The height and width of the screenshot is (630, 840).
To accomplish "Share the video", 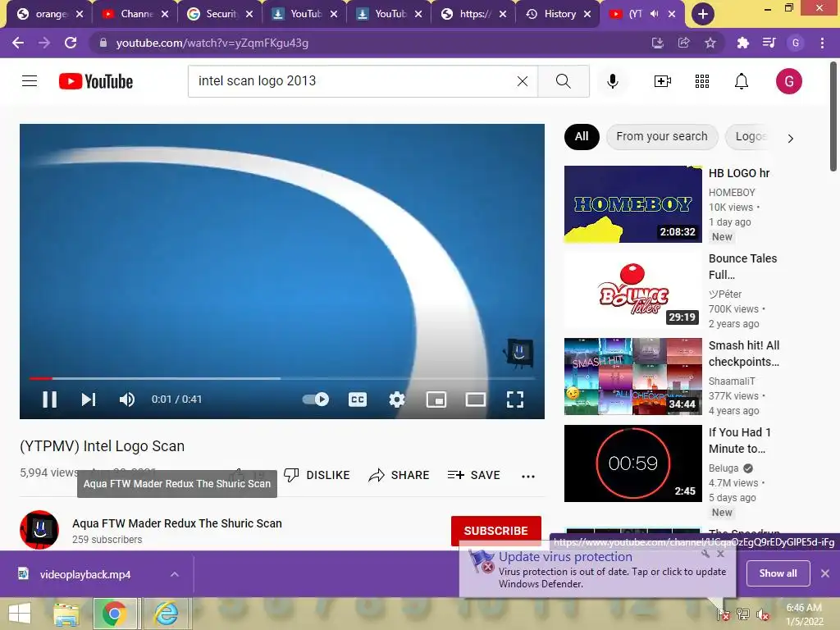I will click(x=399, y=475).
